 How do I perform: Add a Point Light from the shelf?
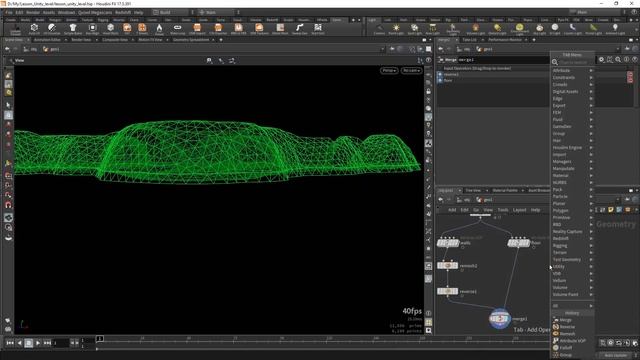pyautogui.click(x=396, y=29)
